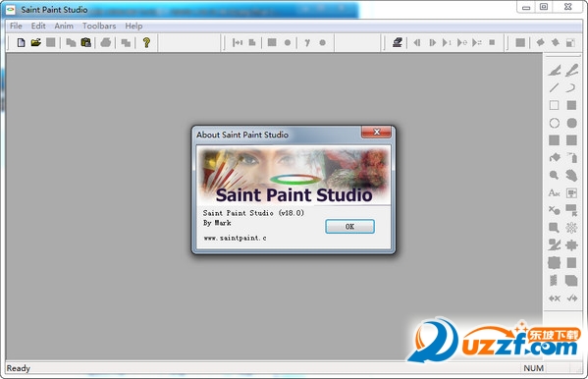Image resolution: width=588 pixels, height=379 pixels.
Task: Select the filled Ellipse tool
Action: pos(571,123)
